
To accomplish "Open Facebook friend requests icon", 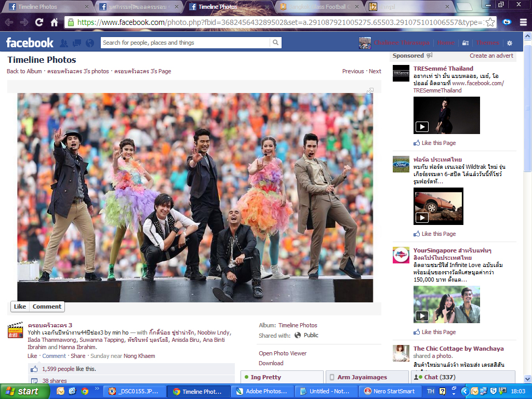I will (x=64, y=43).
